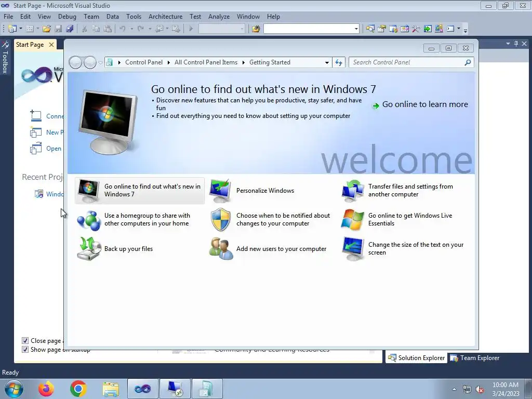
Task: Open the Find combo box dropdown arrow
Action: tap(356, 29)
